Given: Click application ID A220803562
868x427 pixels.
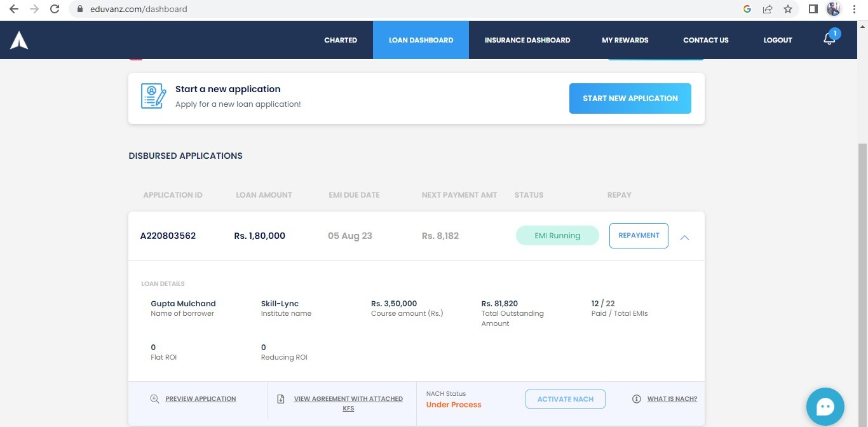Looking at the screenshot, I should tap(168, 236).
